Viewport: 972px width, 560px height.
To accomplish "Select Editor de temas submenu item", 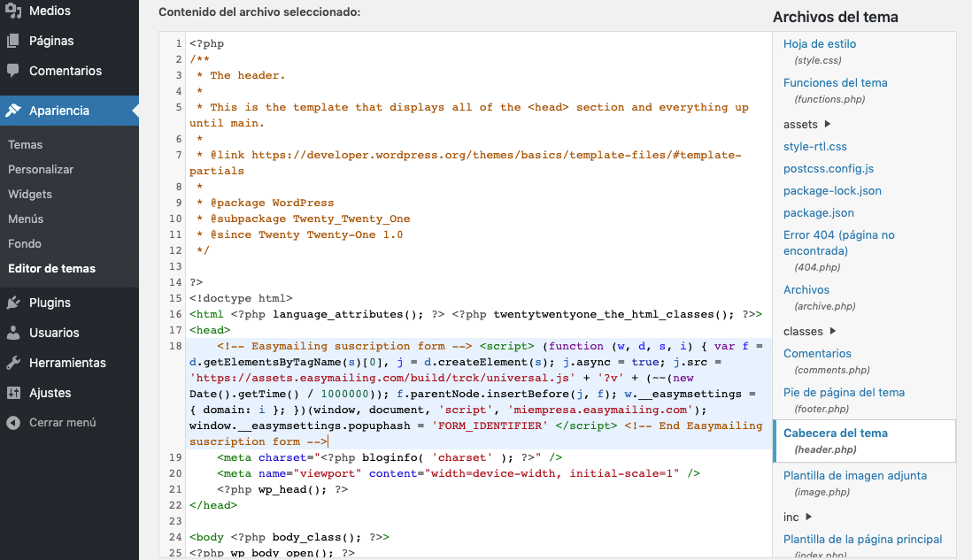I will tap(51, 268).
